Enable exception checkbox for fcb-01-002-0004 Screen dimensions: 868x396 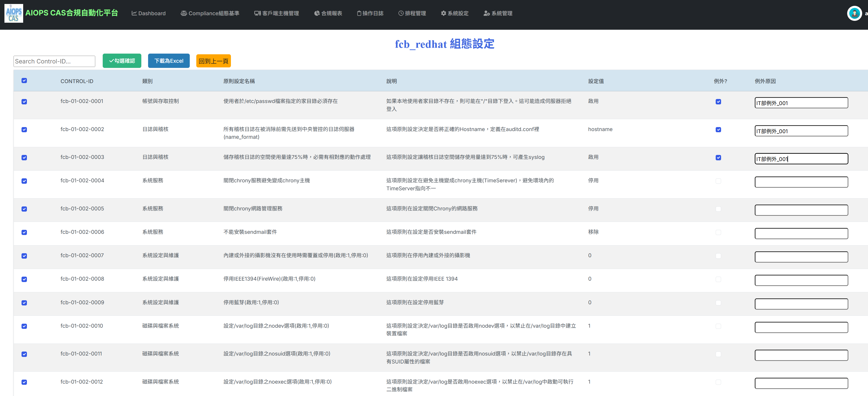coord(718,181)
